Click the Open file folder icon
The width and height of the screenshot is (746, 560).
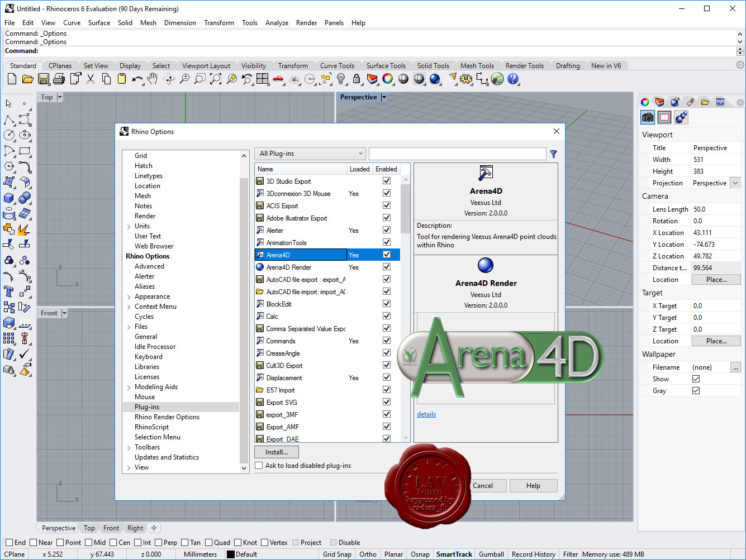click(x=27, y=79)
